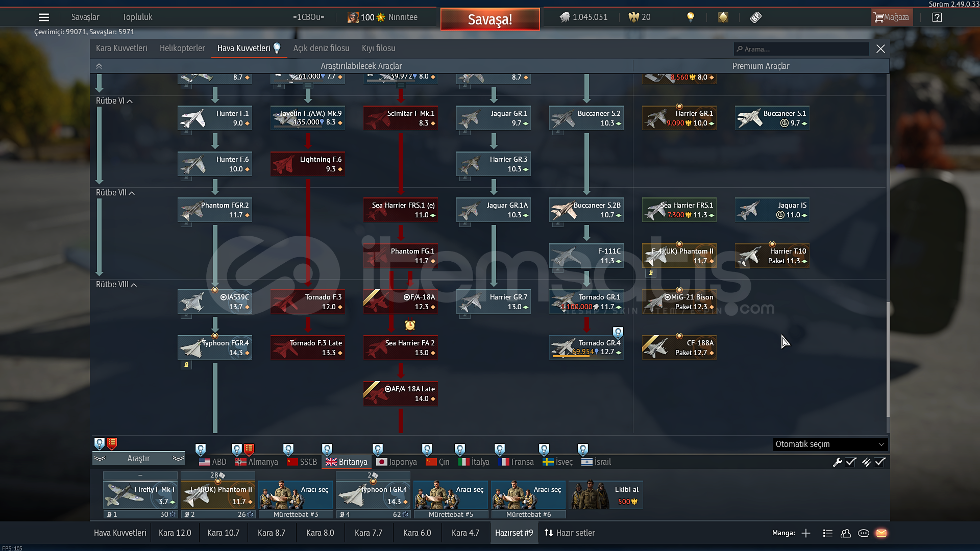This screenshot has height=551, width=980.
Task: Switch to Açık deniz filosu tab
Action: coord(321,48)
